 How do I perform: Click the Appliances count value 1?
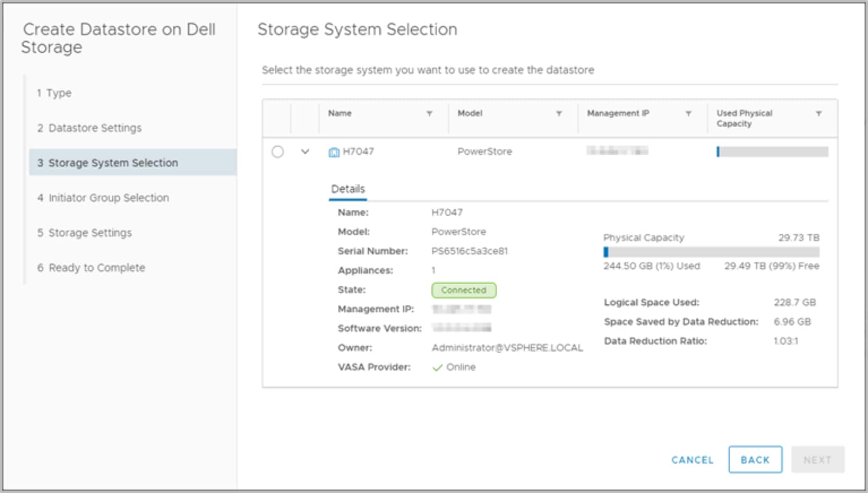click(433, 271)
